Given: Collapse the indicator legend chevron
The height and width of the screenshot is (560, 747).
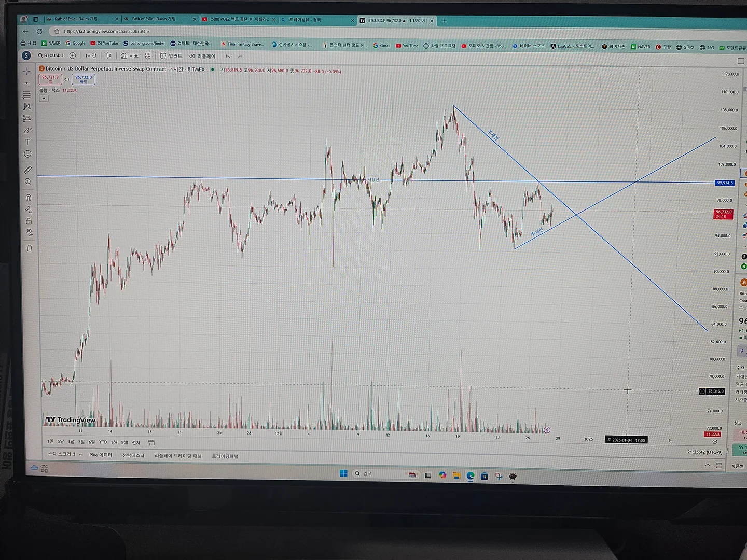Looking at the screenshot, I should pyautogui.click(x=44, y=98).
